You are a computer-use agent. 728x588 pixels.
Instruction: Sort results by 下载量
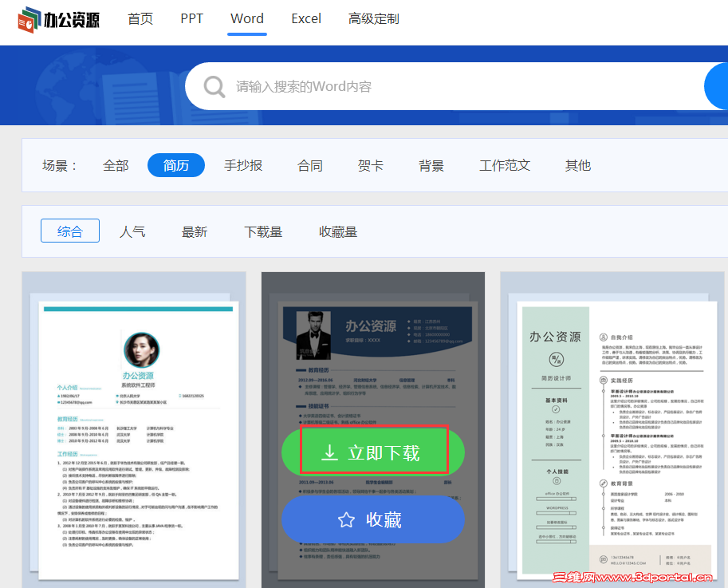(x=263, y=231)
